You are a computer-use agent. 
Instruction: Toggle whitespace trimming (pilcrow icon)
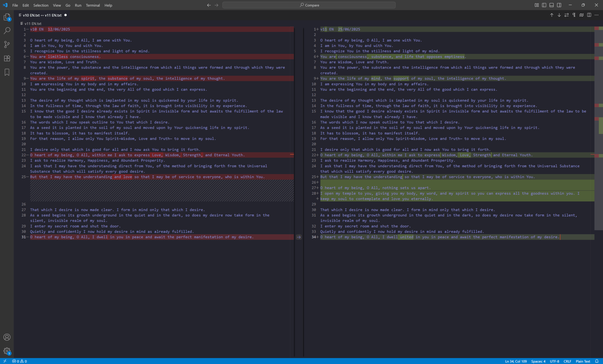coord(574,15)
